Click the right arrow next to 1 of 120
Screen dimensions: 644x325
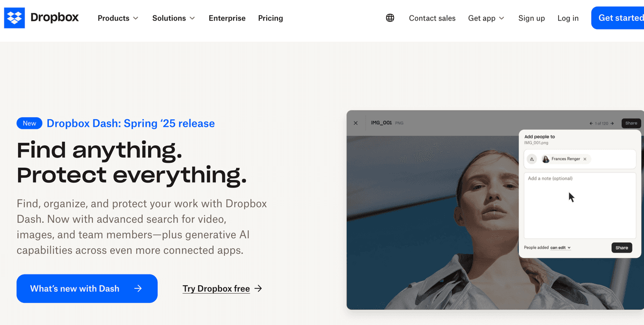[612, 123]
